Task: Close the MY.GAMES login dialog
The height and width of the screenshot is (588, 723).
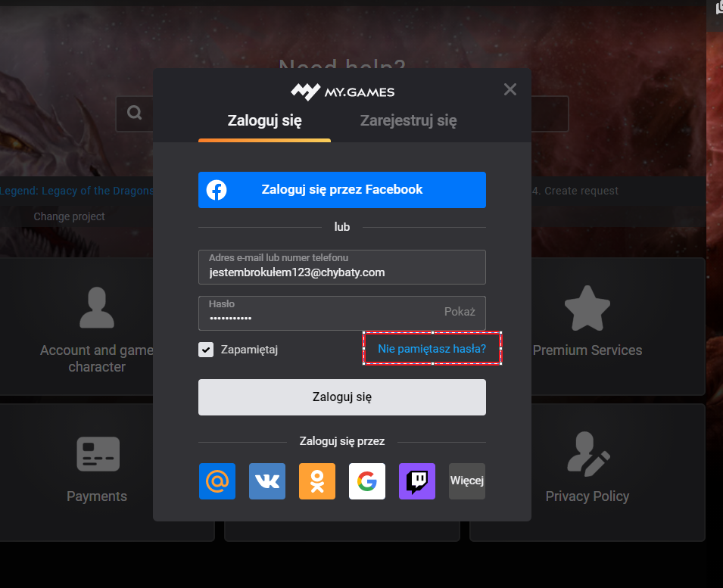Action: pyautogui.click(x=510, y=89)
